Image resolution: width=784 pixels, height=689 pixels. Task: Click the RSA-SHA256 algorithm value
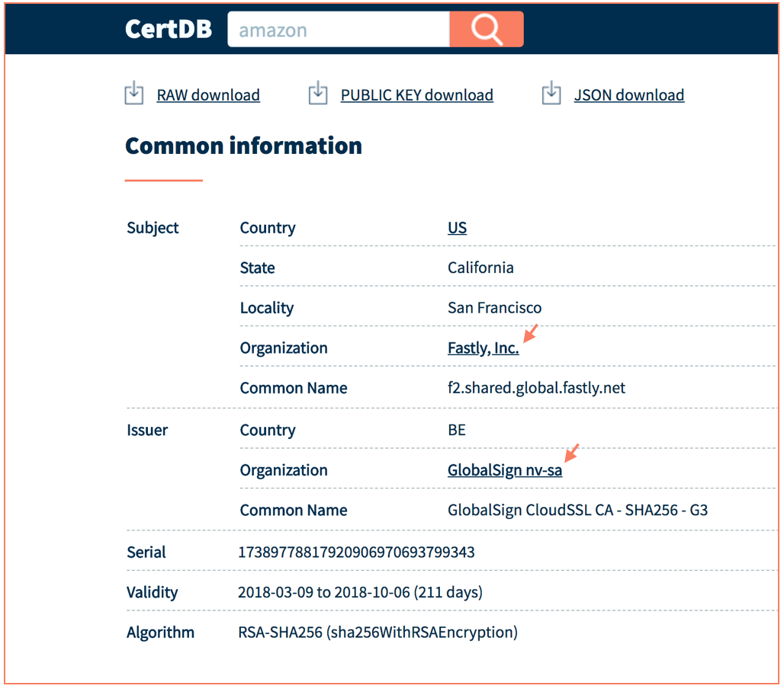pyautogui.click(x=378, y=632)
